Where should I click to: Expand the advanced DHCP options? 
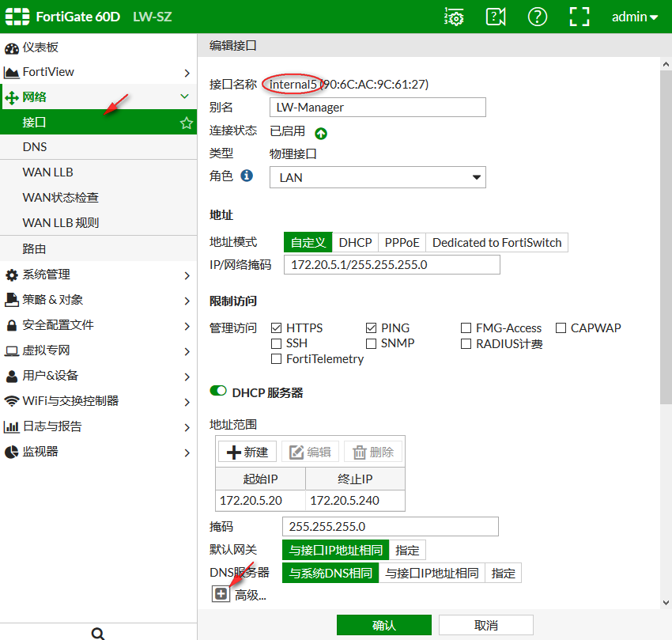221,594
